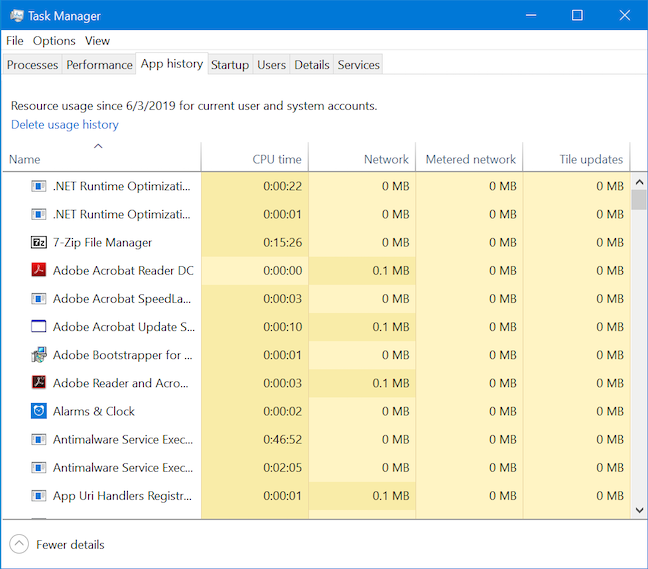This screenshot has width=648, height=569.
Task: Select App Uri Handlers Registr... name
Action: 122,495
